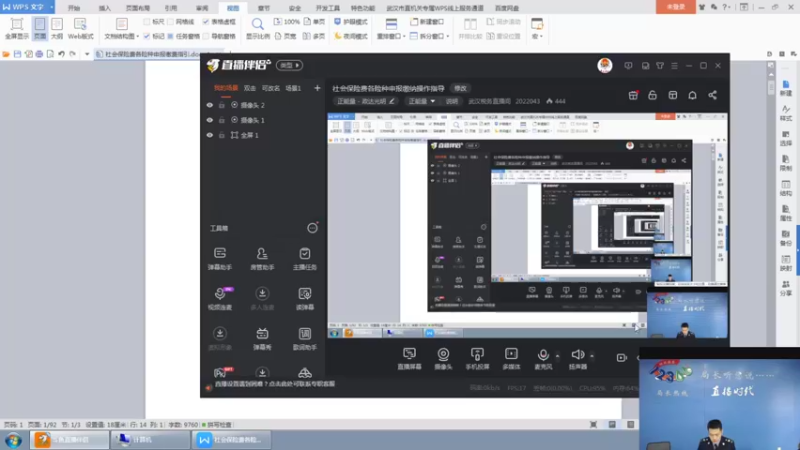Click the save icon in WPS quick toolbar
The image size is (800, 450).
[17, 54]
